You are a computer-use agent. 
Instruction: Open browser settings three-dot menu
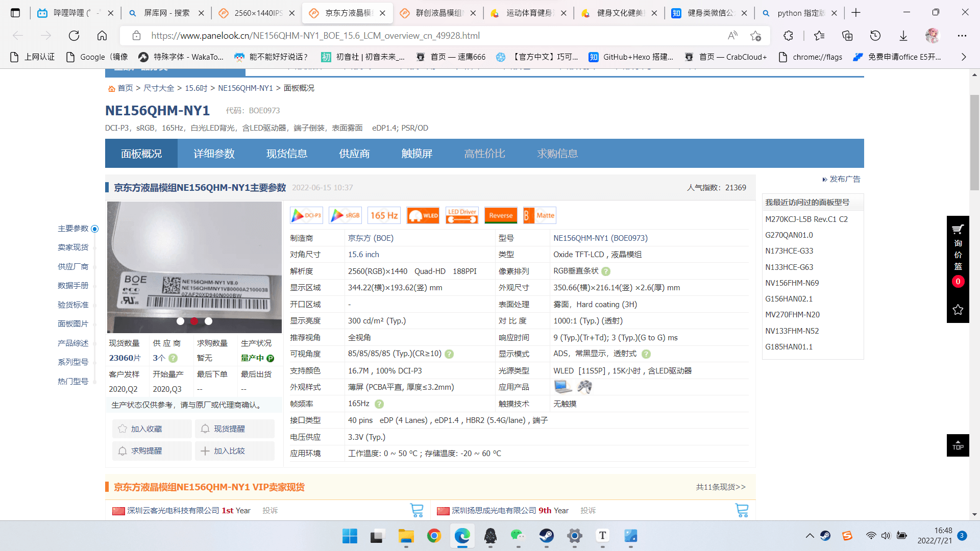pos(962,36)
